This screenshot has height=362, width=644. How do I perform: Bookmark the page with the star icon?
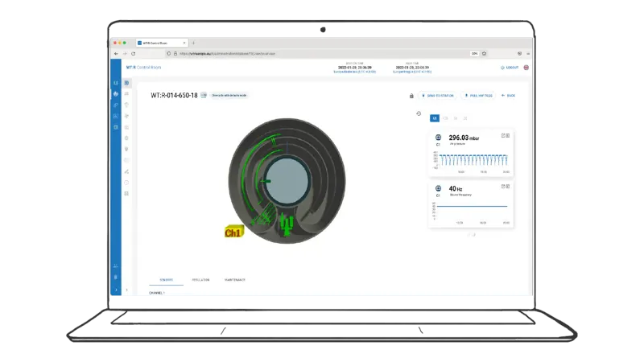pyautogui.click(x=485, y=54)
